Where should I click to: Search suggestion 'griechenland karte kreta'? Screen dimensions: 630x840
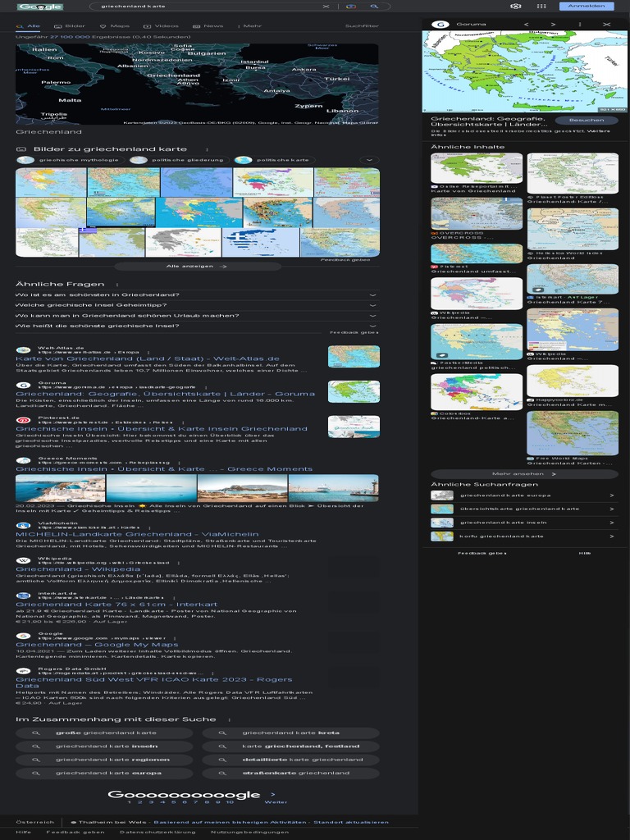(290, 733)
